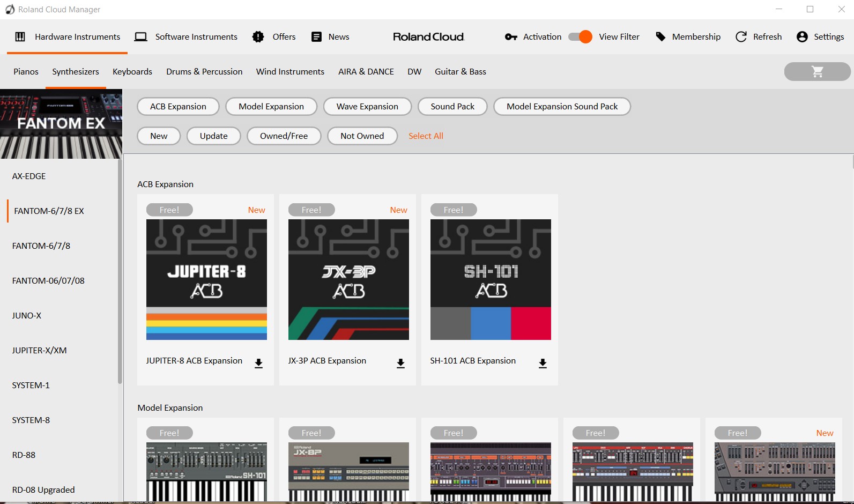Image resolution: width=854 pixels, height=504 pixels.
Task: Toggle the ACB Expansion filter
Action: [178, 106]
